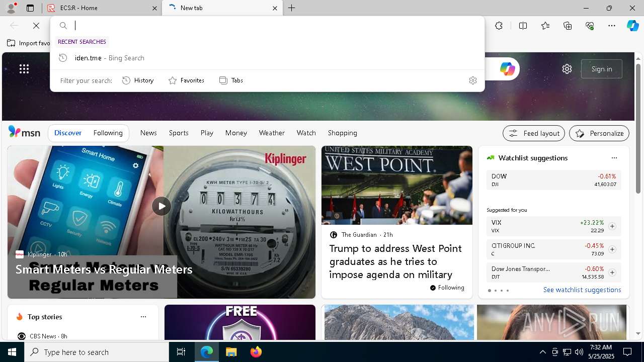Open File Explorer from the taskbar

pyautogui.click(x=231, y=352)
